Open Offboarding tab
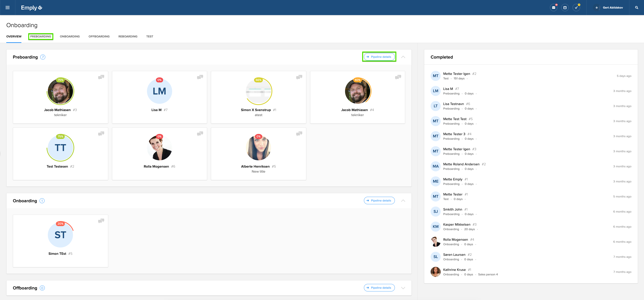Viewport: 644px width, 300px height. (99, 36)
